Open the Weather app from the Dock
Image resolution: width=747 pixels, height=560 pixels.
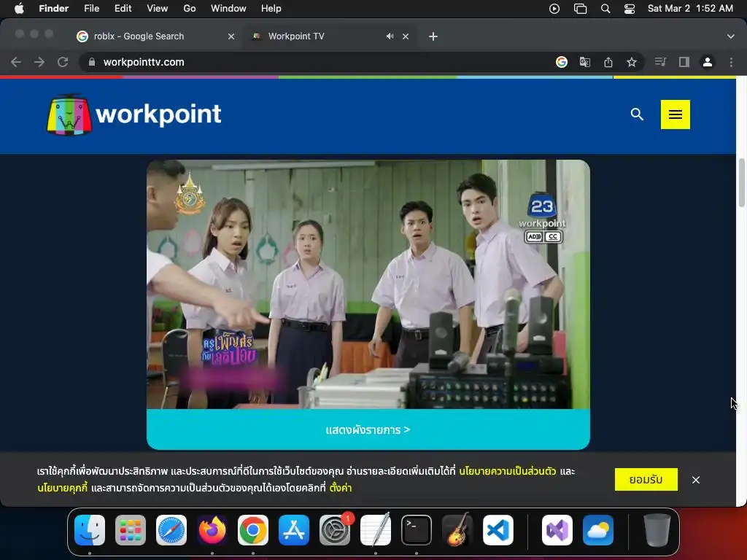(598, 530)
